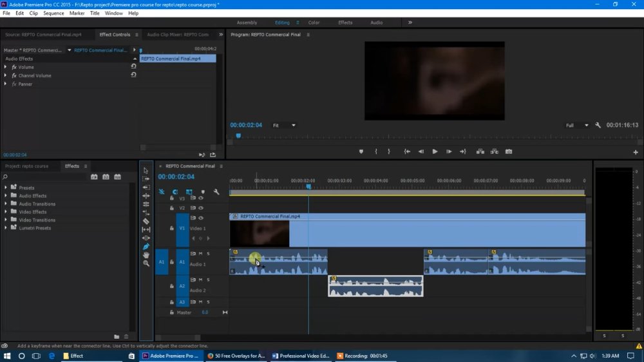Open the Program monitor button editor plus
Image resolution: width=644 pixels, height=362 pixels.
pyautogui.click(x=636, y=152)
